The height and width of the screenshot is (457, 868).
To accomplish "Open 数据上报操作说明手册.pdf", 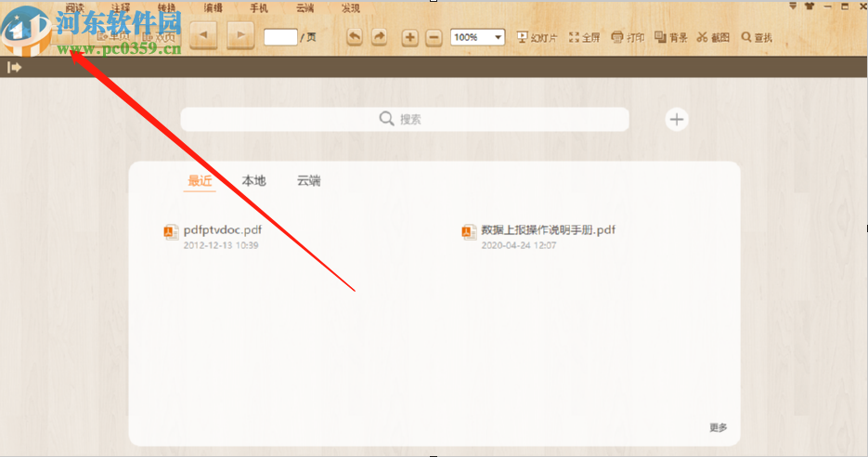I will (548, 229).
